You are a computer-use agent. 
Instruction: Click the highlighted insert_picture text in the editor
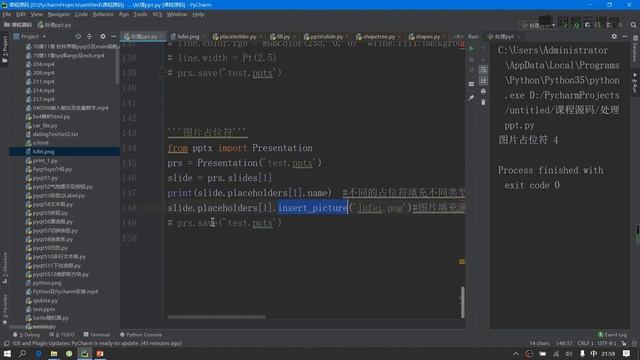pos(313,208)
